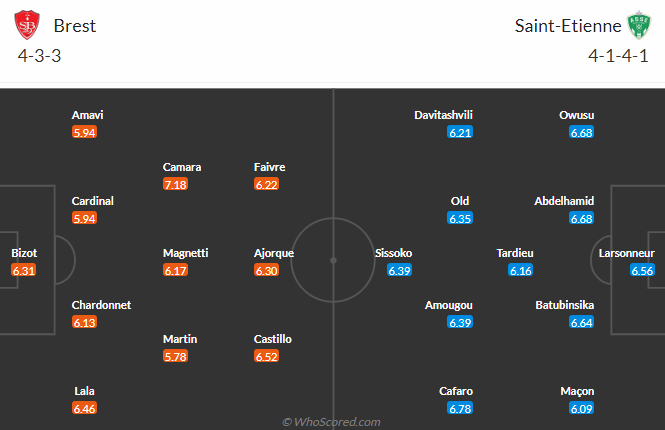The width and height of the screenshot is (665, 430).
Task: Click the Brest club crest icon
Action: [x=30, y=26]
